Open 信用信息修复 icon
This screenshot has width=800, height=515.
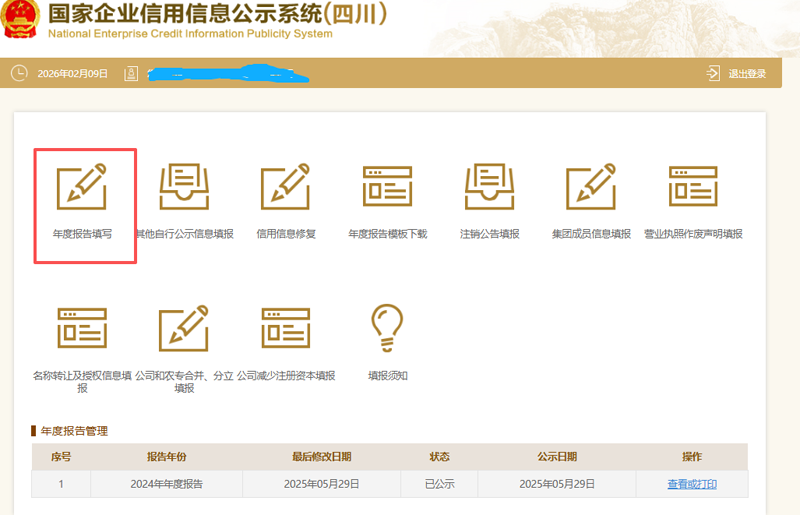click(286, 188)
